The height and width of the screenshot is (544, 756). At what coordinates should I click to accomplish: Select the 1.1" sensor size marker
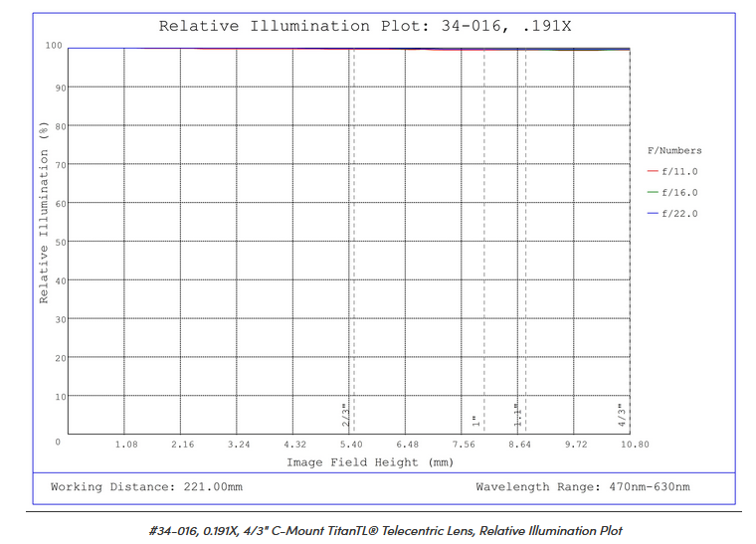pos(517,414)
